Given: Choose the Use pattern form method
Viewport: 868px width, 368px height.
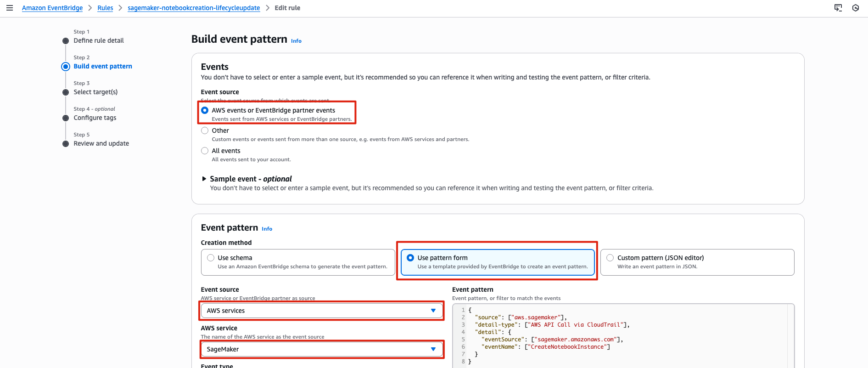Looking at the screenshot, I should tap(410, 258).
